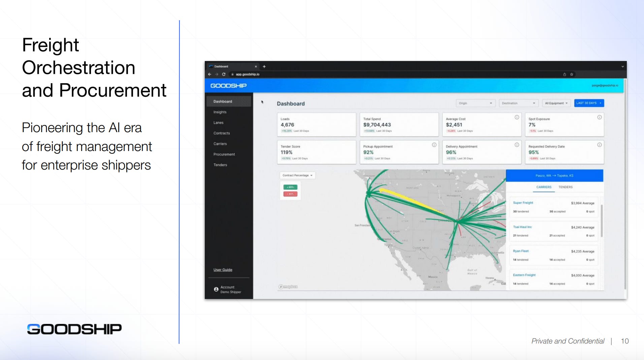Open the User Guide link
The height and width of the screenshot is (360, 644).
coord(223,270)
